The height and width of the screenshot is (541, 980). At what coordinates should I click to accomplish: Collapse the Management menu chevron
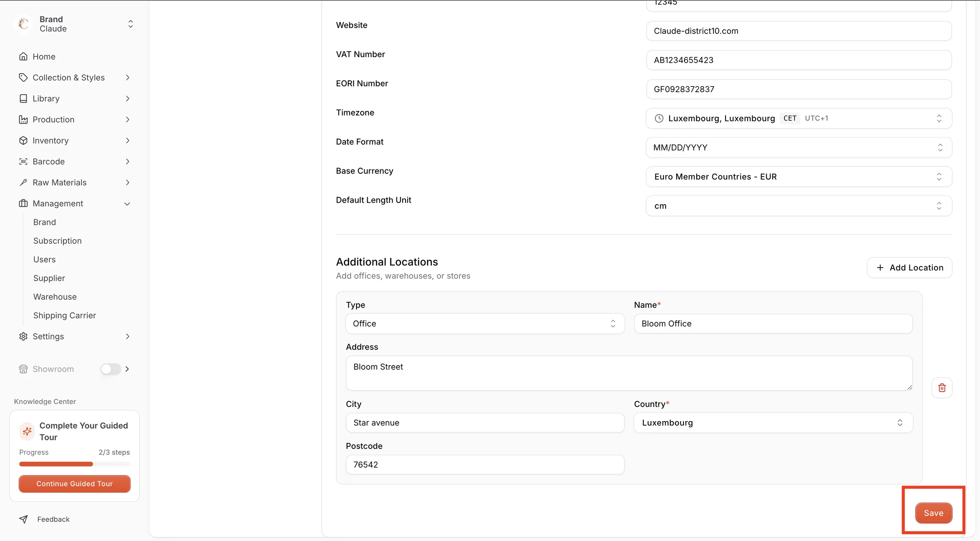pyautogui.click(x=127, y=204)
